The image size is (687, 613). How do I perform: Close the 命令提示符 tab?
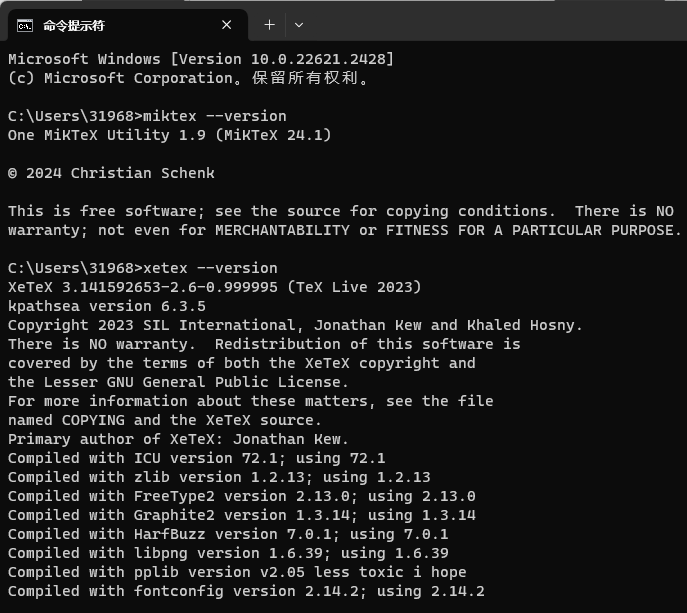(228, 25)
